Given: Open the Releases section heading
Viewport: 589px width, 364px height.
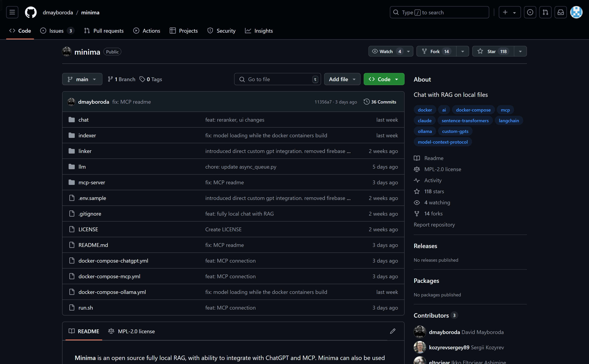Looking at the screenshot, I should click(x=425, y=246).
